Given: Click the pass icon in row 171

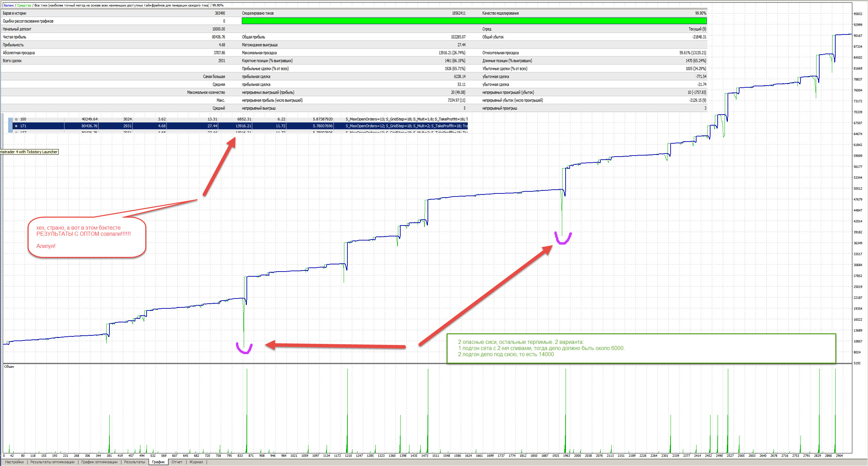Looking at the screenshot, I should point(16,126).
